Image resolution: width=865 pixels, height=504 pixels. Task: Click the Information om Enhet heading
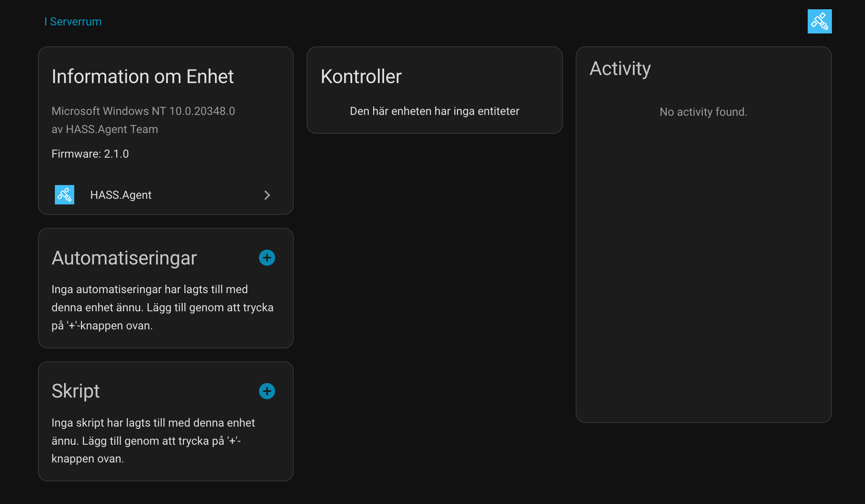click(x=142, y=77)
